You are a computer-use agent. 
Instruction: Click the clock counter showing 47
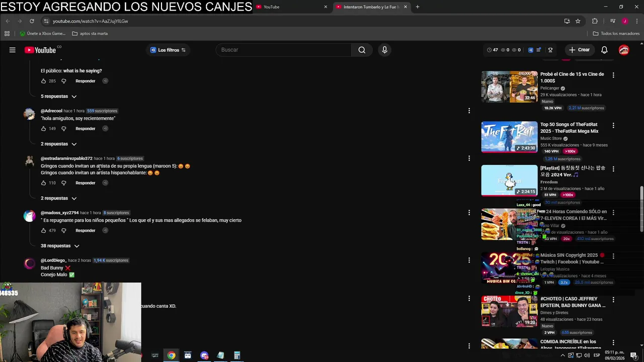point(493,50)
